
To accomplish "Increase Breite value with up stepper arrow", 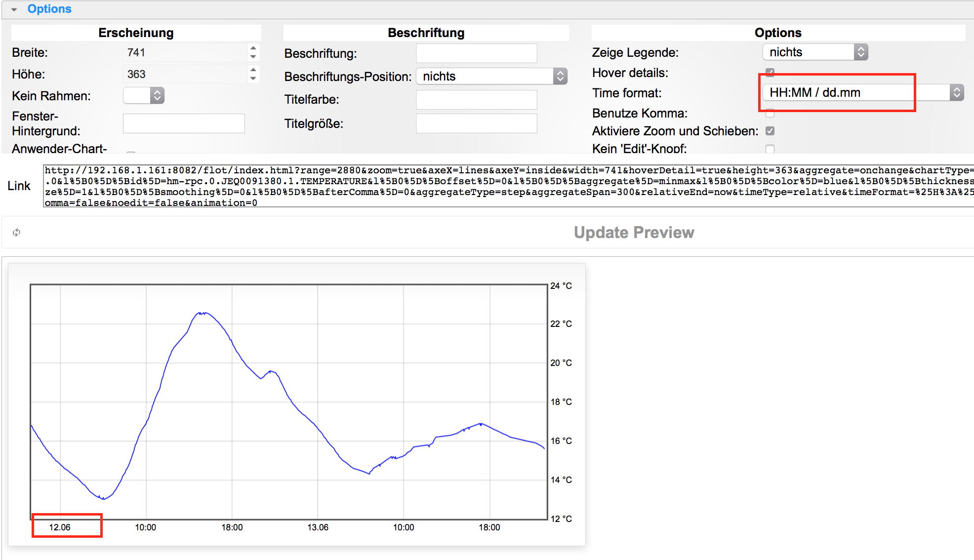I will coord(253,48).
